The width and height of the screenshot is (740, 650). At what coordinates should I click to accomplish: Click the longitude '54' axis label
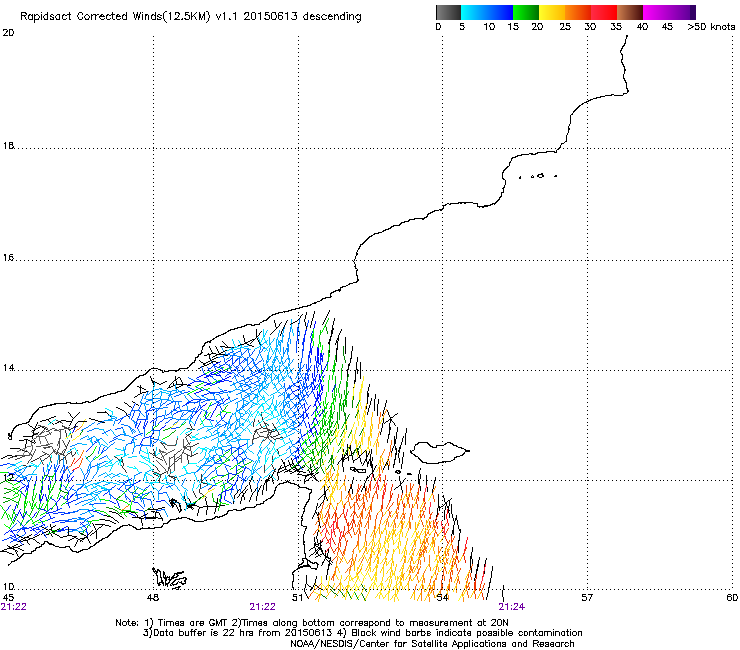(x=442, y=598)
